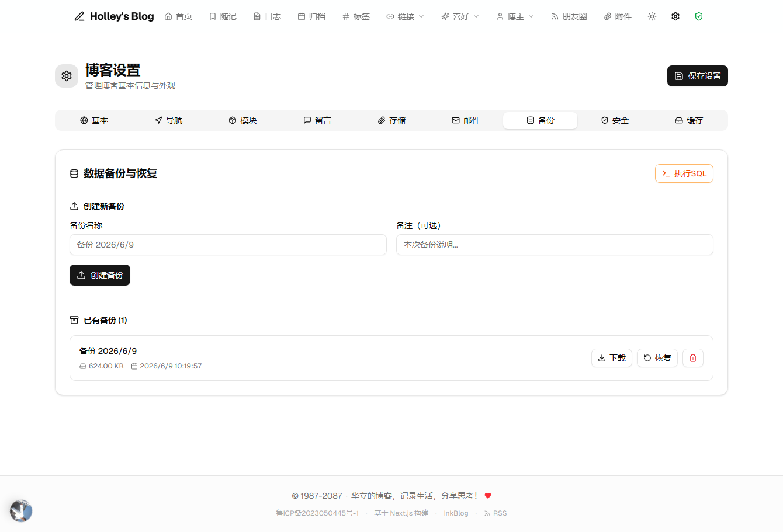Click the avatar image at bottom left
Image resolution: width=783 pixels, height=532 pixels.
point(21,511)
